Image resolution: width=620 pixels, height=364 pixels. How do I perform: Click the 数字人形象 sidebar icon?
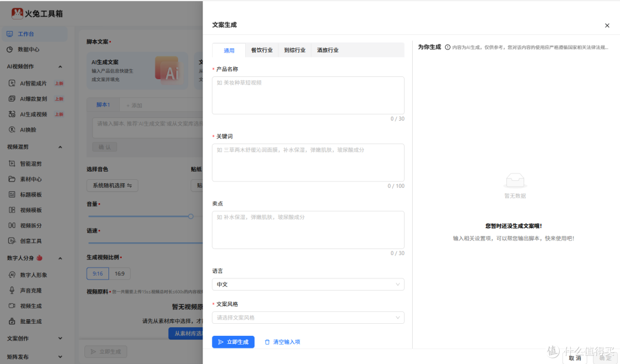12,274
